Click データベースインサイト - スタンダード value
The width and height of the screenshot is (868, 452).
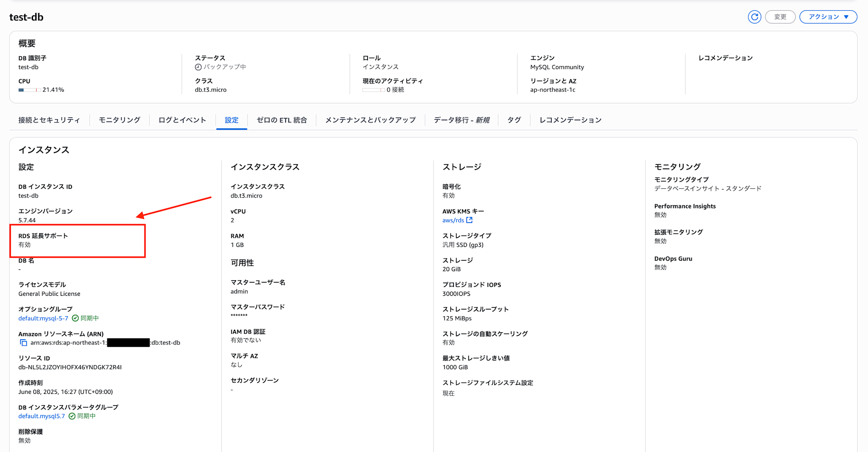(x=708, y=188)
